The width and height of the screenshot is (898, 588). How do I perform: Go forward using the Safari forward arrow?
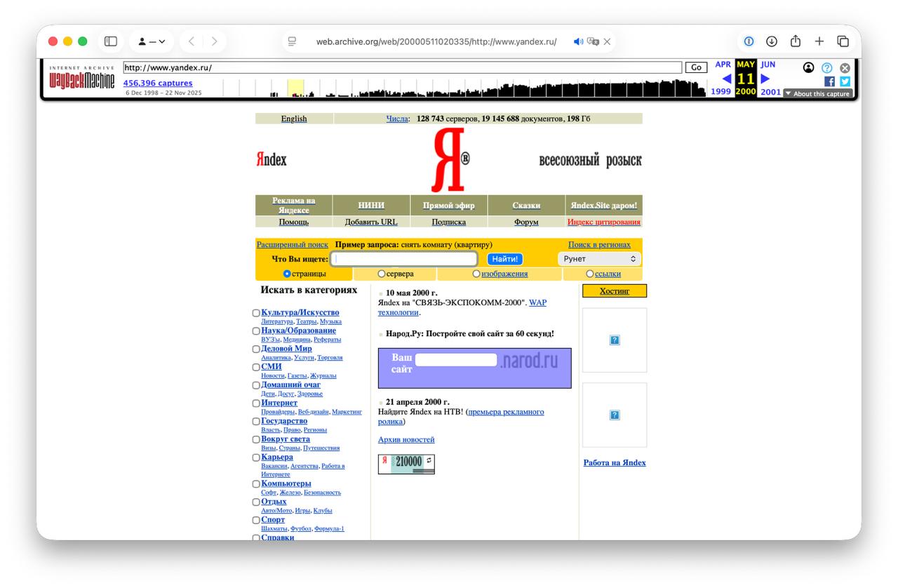click(x=214, y=41)
